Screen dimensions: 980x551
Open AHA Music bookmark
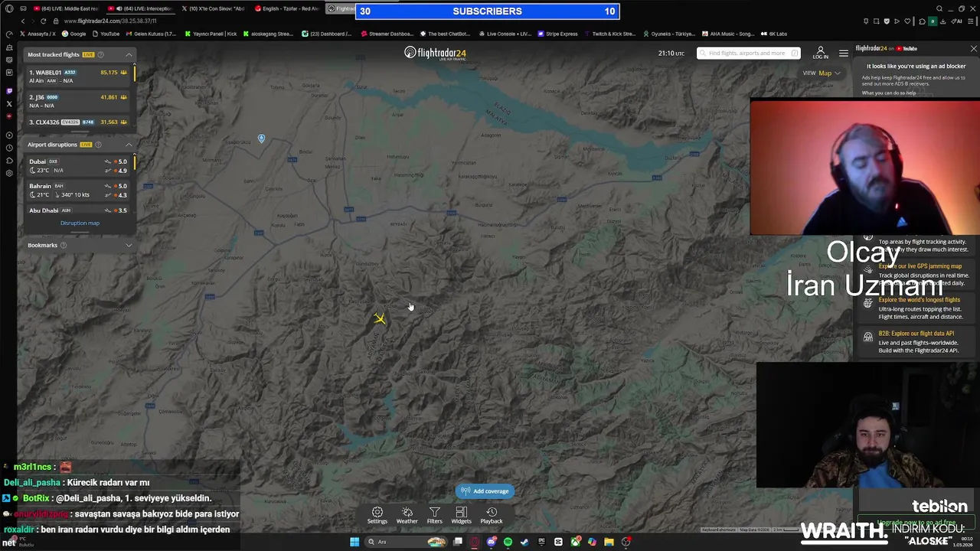728,34
